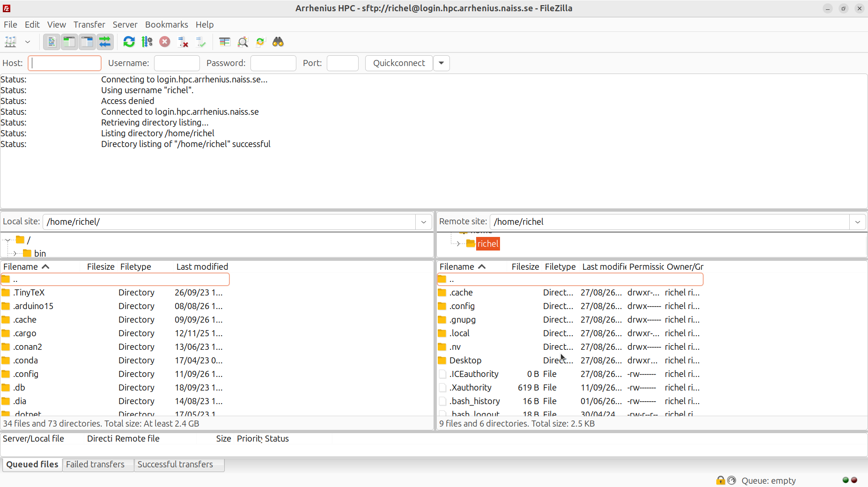Toggle remote directory tree display
Screen dimensions: 868x487
coord(87,42)
